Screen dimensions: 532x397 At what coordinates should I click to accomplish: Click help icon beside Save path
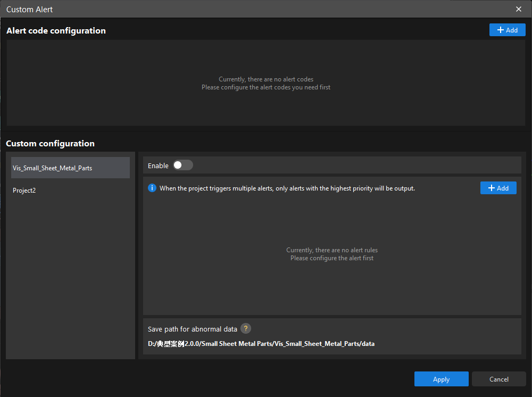pyautogui.click(x=246, y=329)
